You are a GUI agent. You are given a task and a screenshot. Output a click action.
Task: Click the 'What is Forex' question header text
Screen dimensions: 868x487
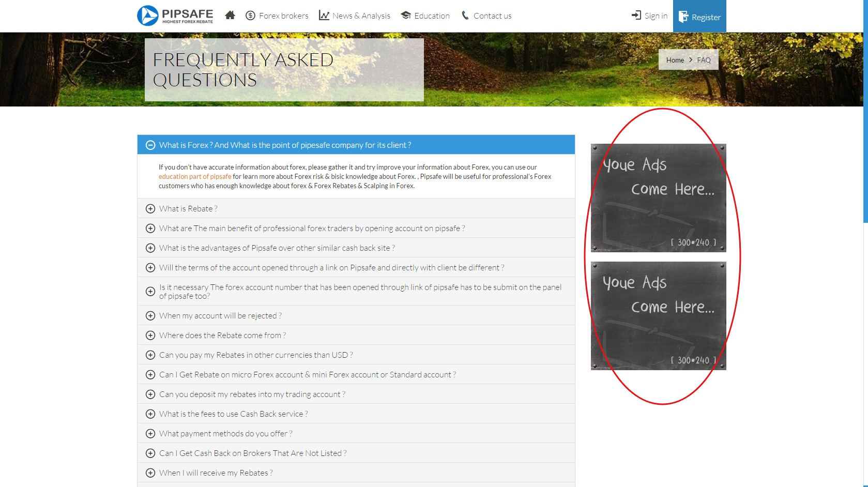click(285, 145)
